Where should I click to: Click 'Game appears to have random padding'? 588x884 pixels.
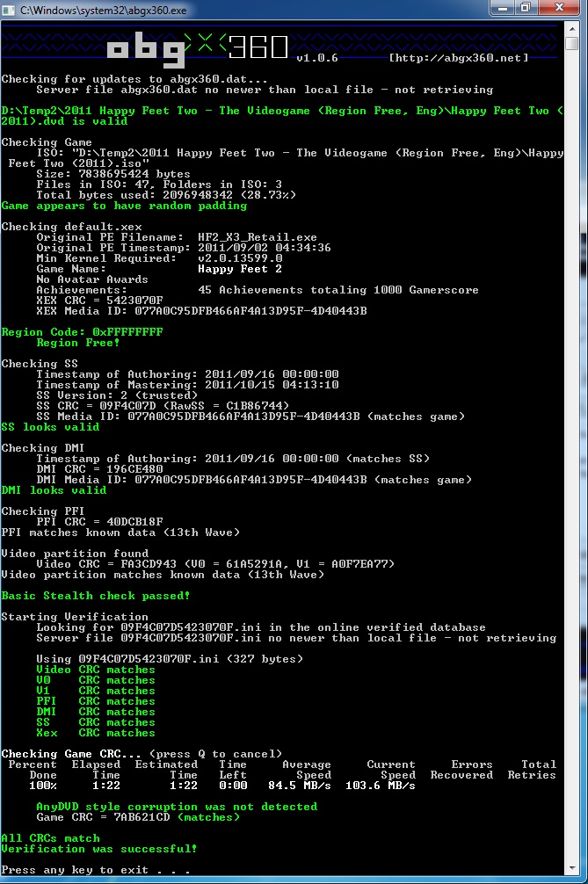tap(124, 206)
